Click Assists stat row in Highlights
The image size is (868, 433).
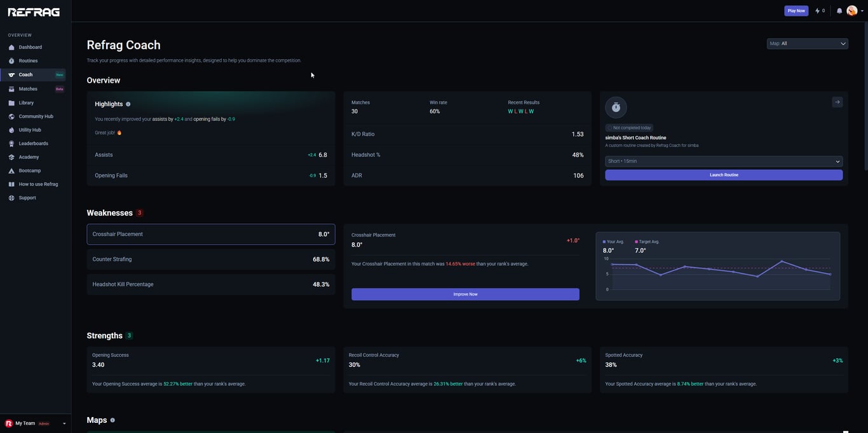(x=211, y=155)
